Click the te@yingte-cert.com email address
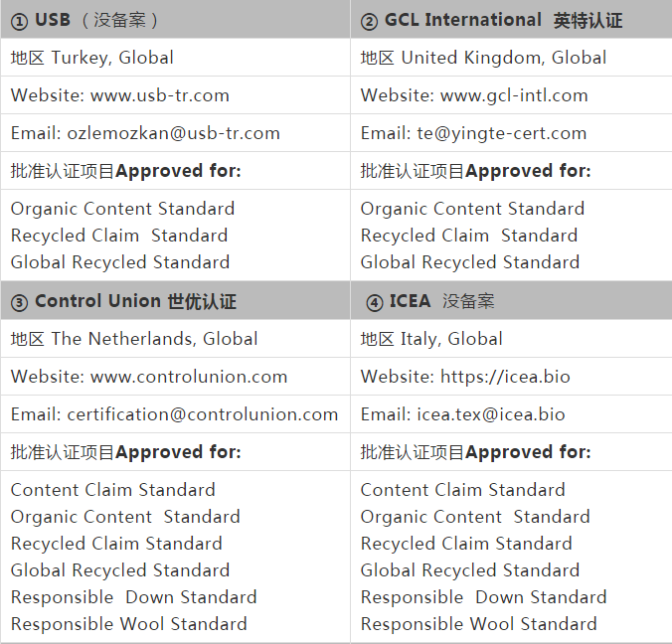 point(502,133)
